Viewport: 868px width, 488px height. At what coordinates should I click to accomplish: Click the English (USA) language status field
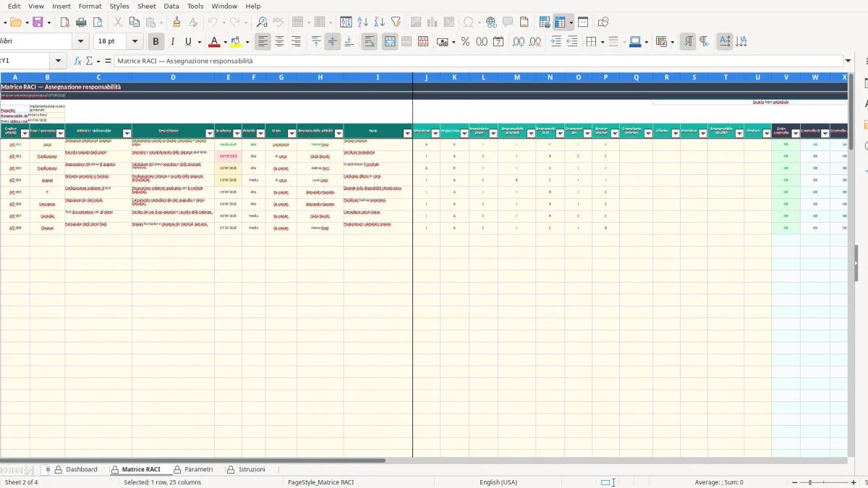click(x=498, y=482)
